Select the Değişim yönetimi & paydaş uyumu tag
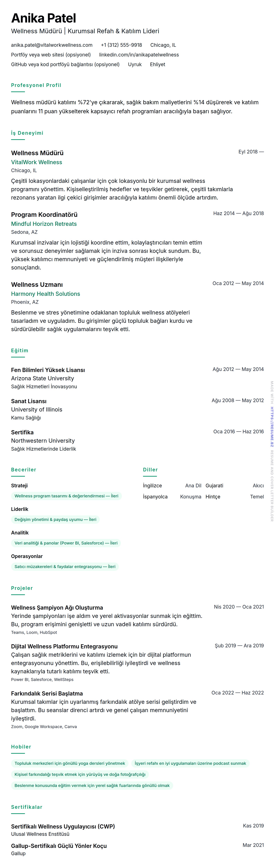Image resolution: width=275 pixels, height=868 pixels. coord(55,520)
